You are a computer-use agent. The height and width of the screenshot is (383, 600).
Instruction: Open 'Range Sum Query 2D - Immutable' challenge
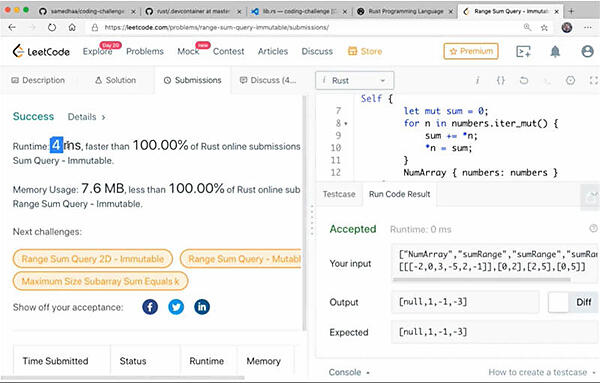tap(93, 259)
